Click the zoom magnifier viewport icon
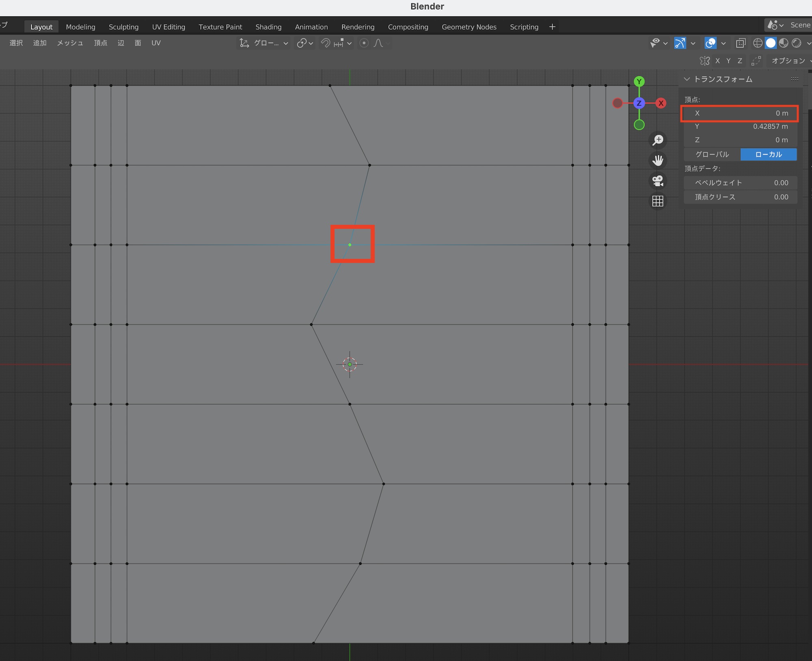This screenshot has width=812, height=661. pos(658,140)
